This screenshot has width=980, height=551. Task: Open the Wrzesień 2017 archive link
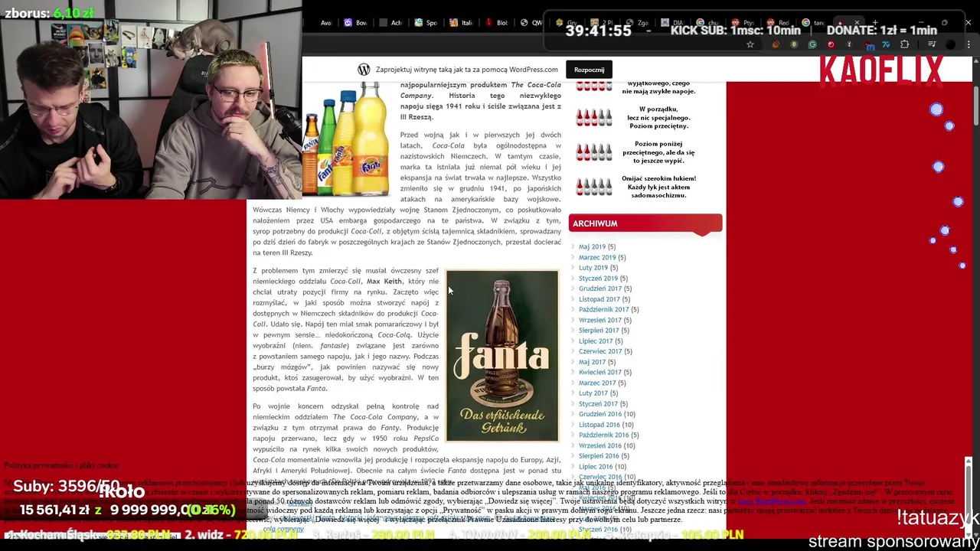click(600, 321)
